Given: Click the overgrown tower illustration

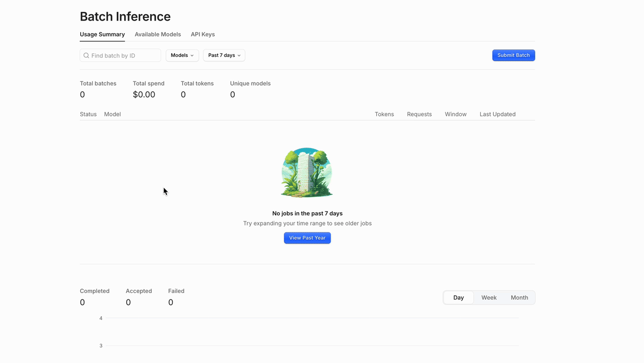Looking at the screenshot, I should tap(307, 173).
